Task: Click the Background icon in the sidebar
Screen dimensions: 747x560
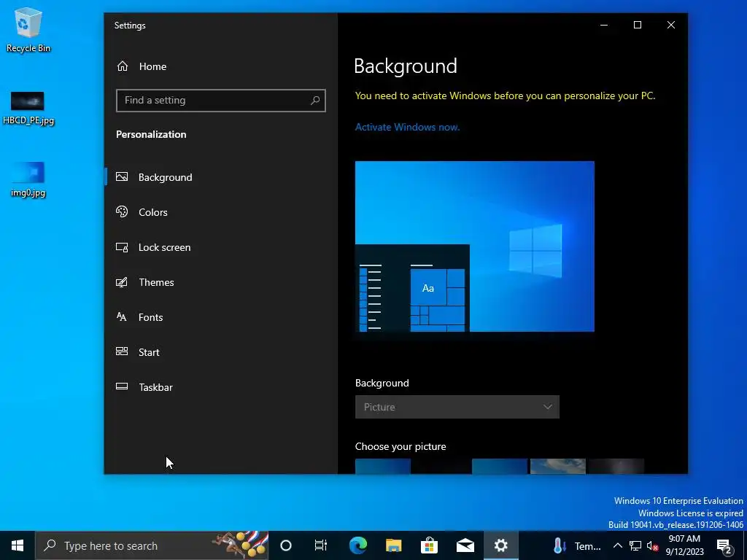Action: click(x=122, y=176)
